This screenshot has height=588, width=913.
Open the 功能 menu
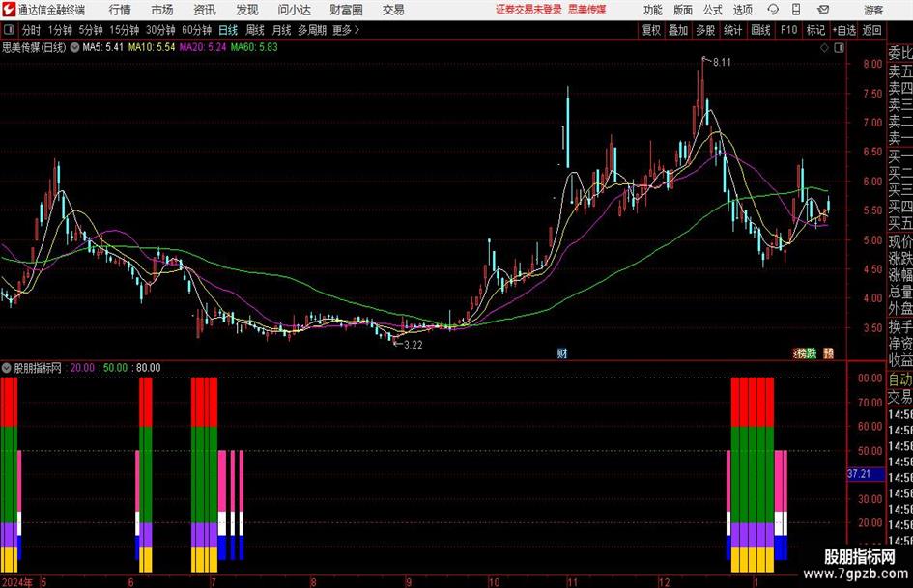point(653,10)
